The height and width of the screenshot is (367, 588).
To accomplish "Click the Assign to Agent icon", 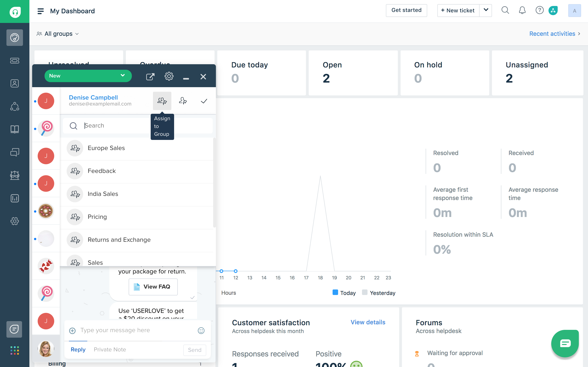I will (183, 101).
